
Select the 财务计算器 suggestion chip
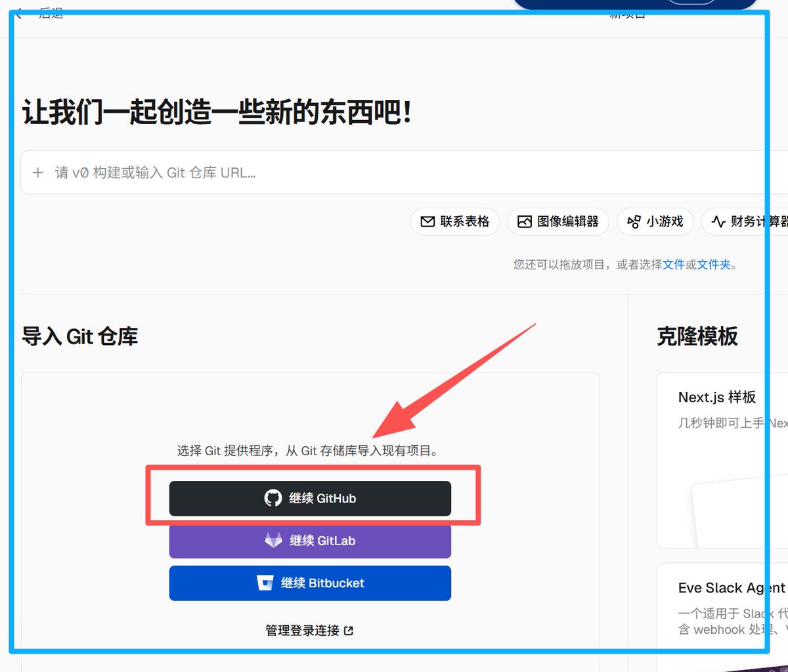(745, 222)
